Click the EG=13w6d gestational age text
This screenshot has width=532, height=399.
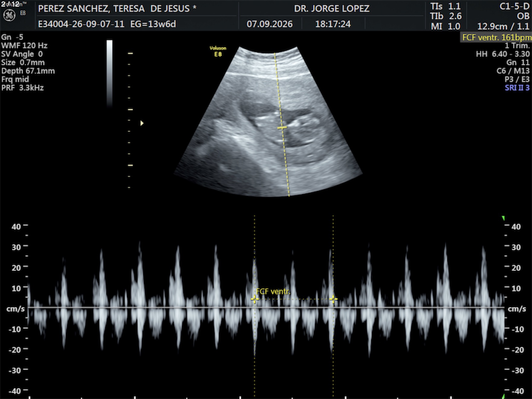(x=153, y=24)
